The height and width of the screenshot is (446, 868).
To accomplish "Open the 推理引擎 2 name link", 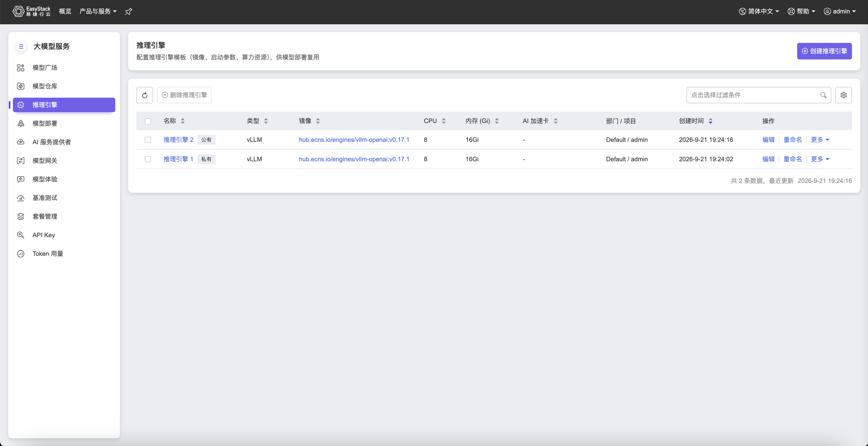I will tap(178, 140).
